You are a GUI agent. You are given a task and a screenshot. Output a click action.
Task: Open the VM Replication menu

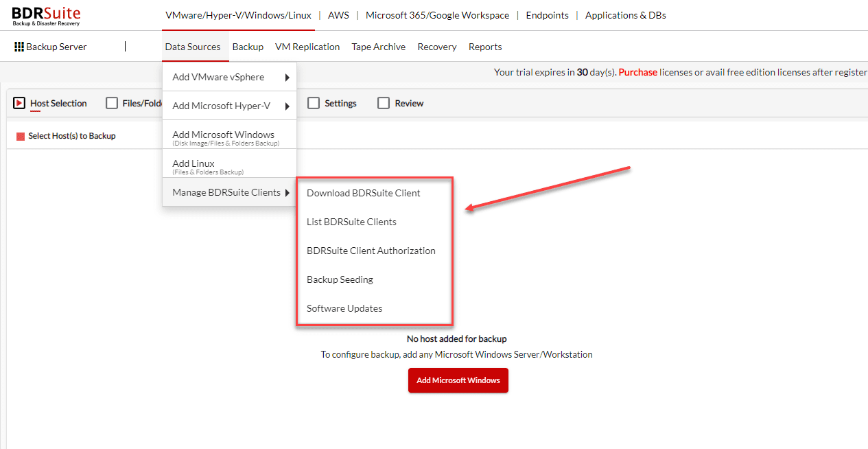(x=307, y=47)
